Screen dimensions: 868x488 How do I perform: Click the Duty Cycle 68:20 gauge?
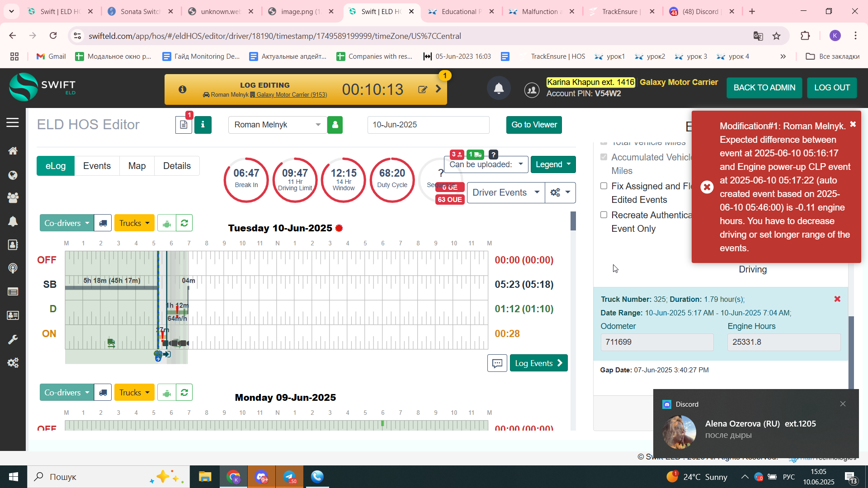(x=392, y=180)
